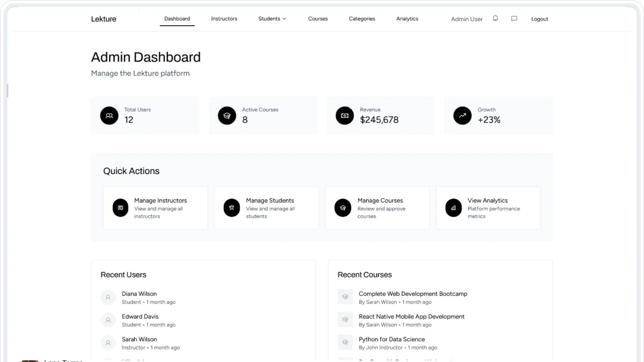Go to the Instructors nav tab
644x362 pixels.
coord(224,19)
